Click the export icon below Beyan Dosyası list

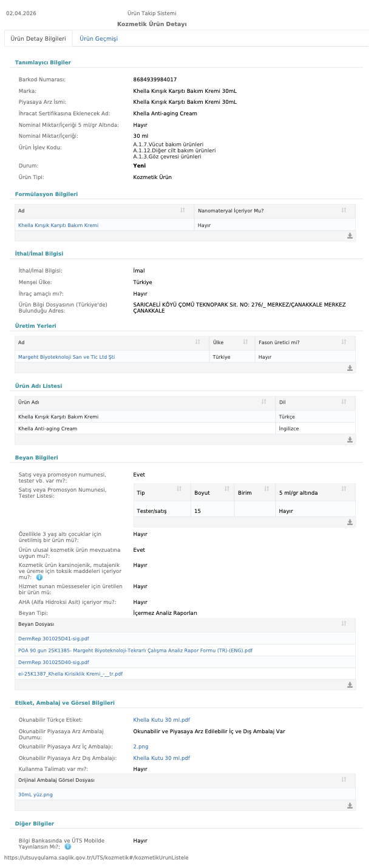(x=350, y=685)
